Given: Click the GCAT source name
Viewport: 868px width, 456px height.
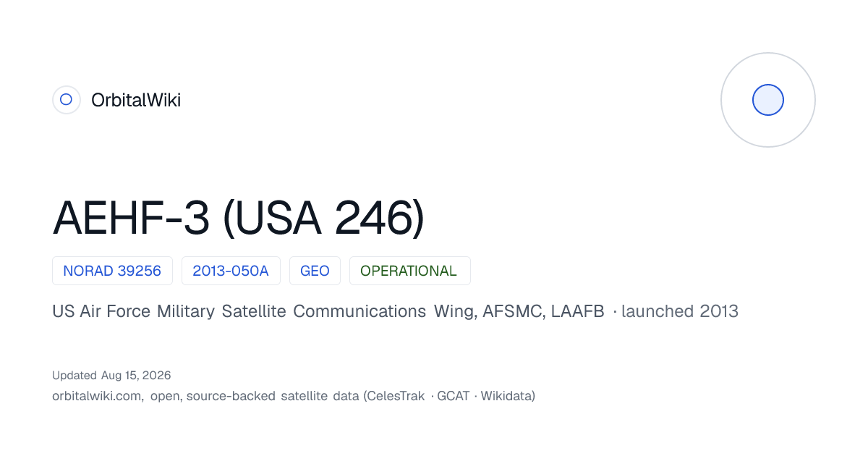Looking at the screenshot, I should (x=454, y=396).
